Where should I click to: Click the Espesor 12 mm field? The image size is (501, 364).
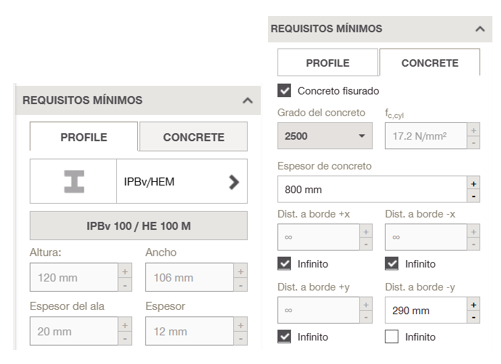point(189,331)
